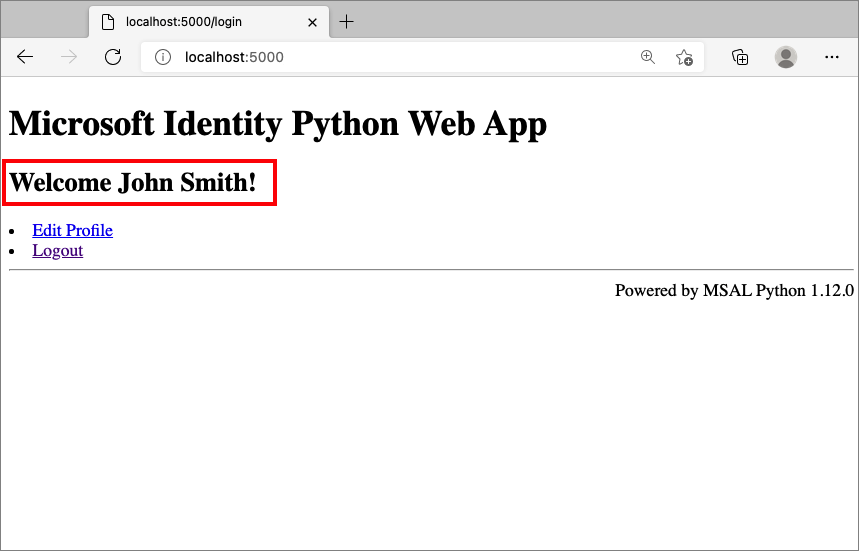This screenshot has height=551, width=859.
Task: Open the user profile avatar
Action: click(x=786, y=57)
